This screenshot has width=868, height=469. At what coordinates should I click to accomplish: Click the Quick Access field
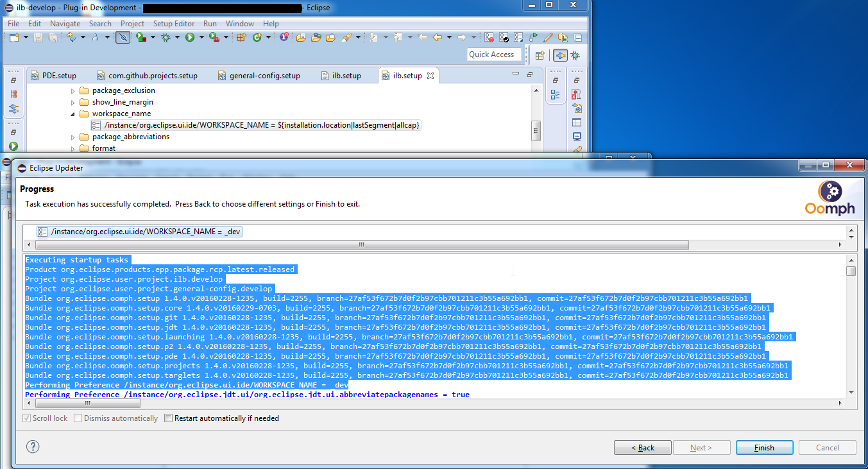click(x=493, y=55)
